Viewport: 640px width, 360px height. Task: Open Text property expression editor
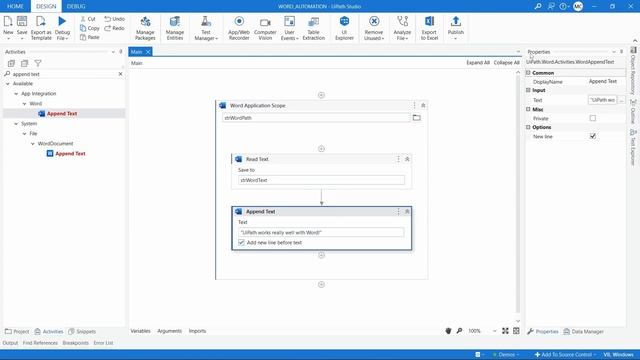(x=622, y=100)
